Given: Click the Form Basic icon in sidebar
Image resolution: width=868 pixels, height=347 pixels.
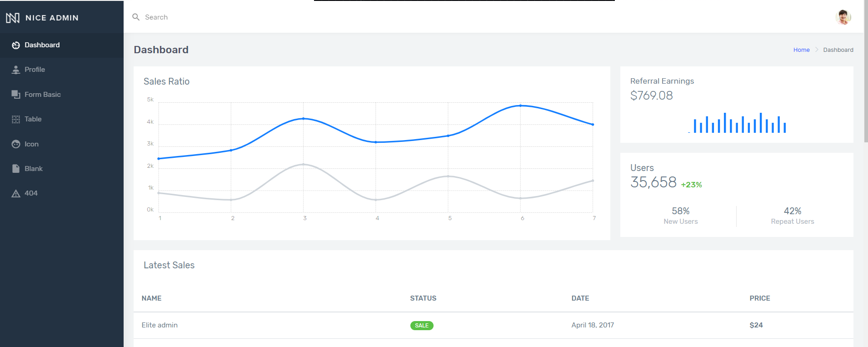Looking at the screenshot, I should 16,95.
